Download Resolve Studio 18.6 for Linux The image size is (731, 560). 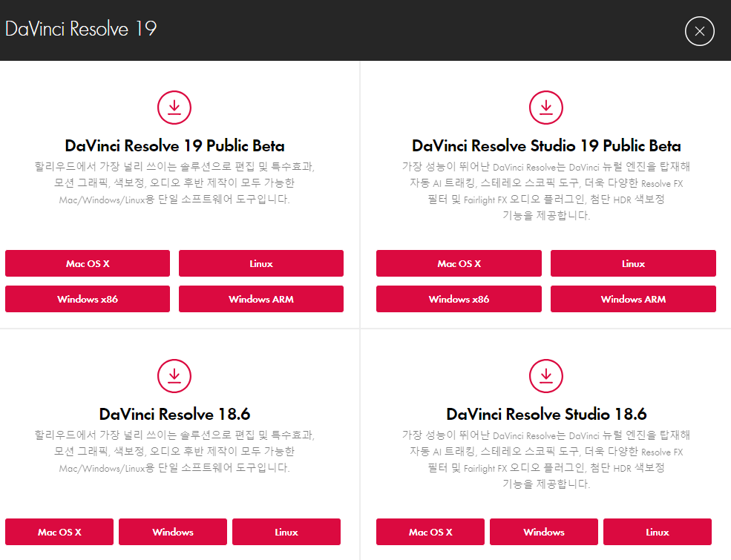[x=658, y=532]
